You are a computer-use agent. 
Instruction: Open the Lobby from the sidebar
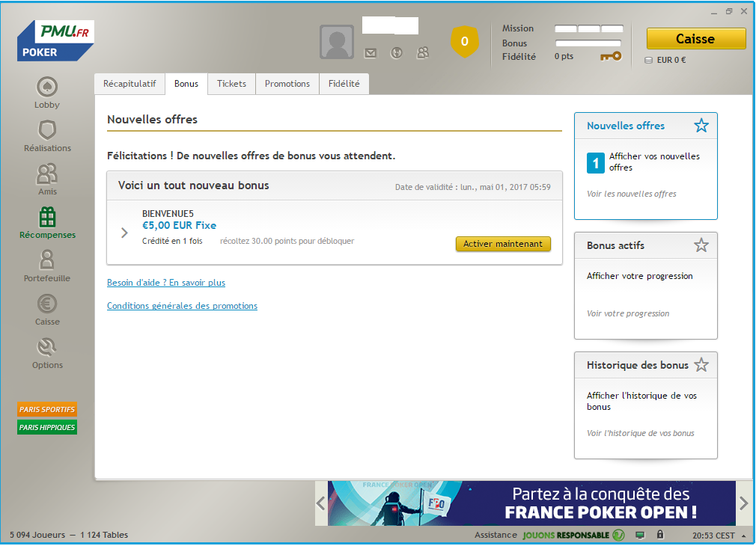tap(47, 88)
